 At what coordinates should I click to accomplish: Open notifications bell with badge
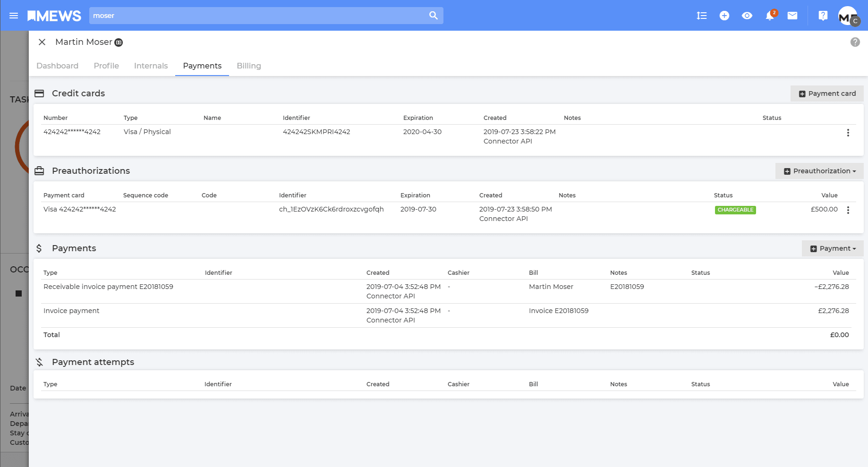[x=770, y=16]
